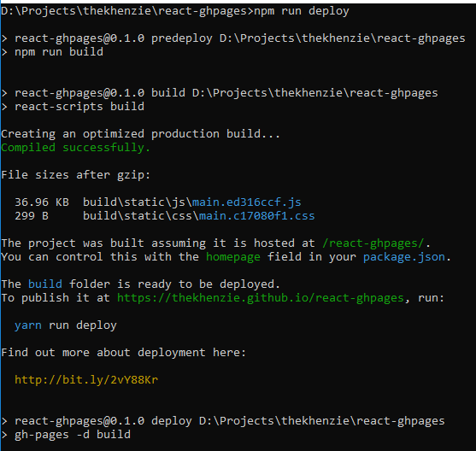Click the http://bit.ly/2vY88Kr deployment link

tap(86, 380)
